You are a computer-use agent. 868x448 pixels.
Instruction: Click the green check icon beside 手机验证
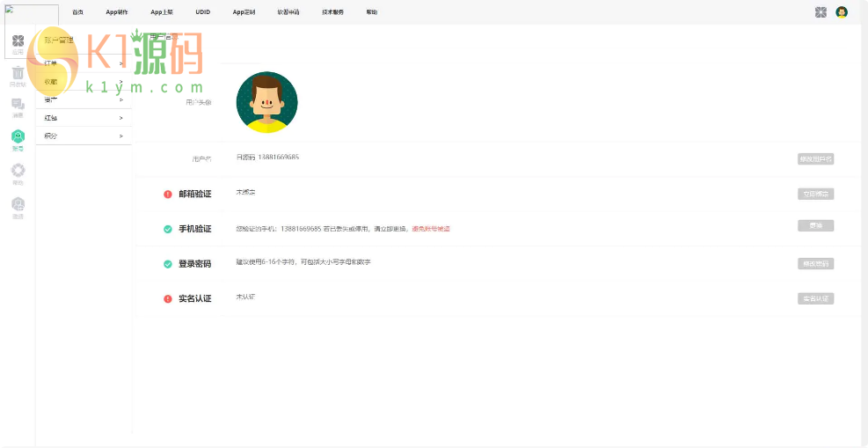[168, 229]
